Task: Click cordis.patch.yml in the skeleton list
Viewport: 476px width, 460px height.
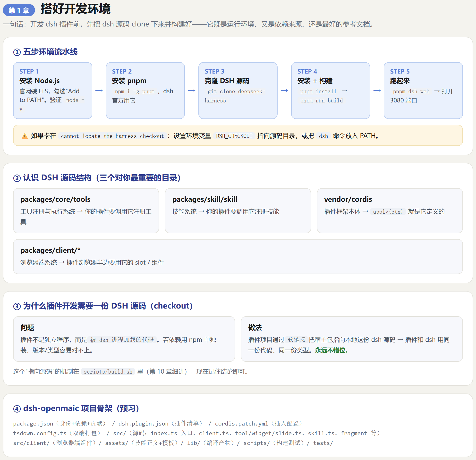Action: (x=242, y=424)
